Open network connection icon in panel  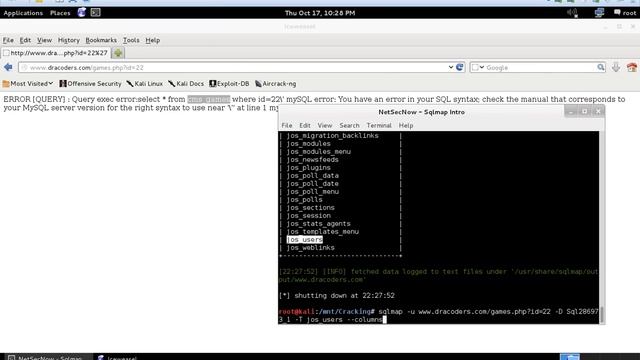pyautogui.click(x=599, y=13)
